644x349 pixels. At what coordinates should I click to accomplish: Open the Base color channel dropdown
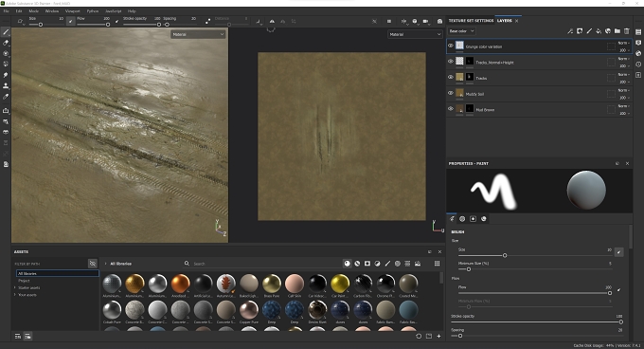click(461, 31)
